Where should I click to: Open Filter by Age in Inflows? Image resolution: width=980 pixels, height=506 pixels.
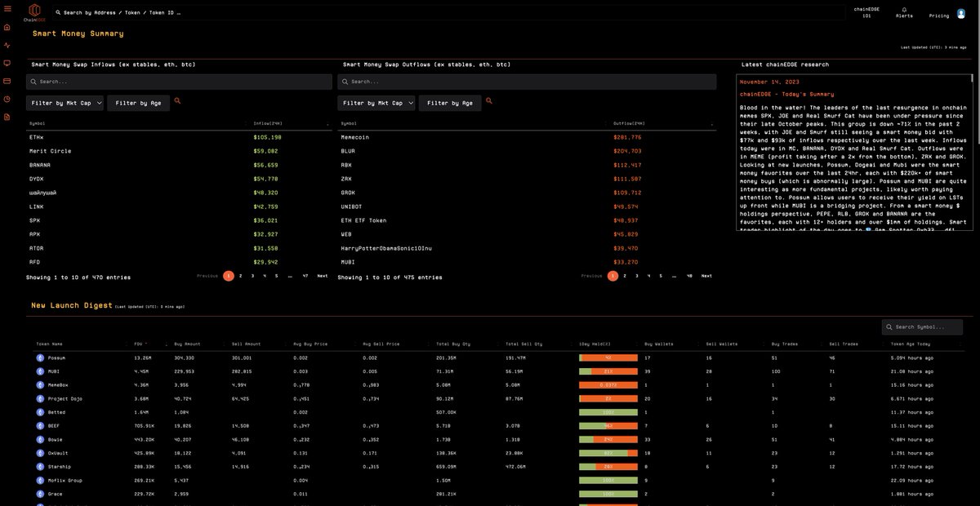pos(139,103)
